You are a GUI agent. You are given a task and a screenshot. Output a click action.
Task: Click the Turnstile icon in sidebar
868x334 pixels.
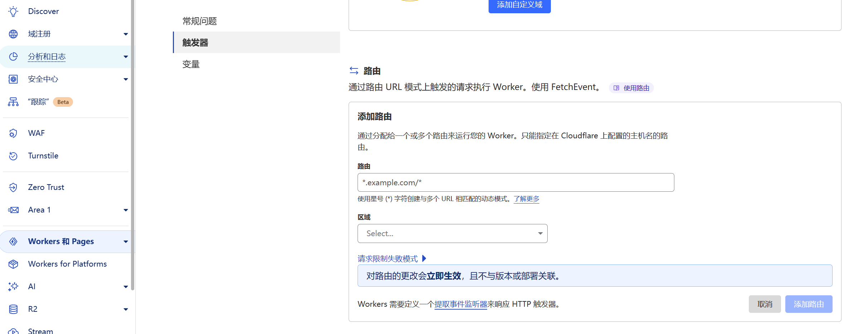coord(13,156)
